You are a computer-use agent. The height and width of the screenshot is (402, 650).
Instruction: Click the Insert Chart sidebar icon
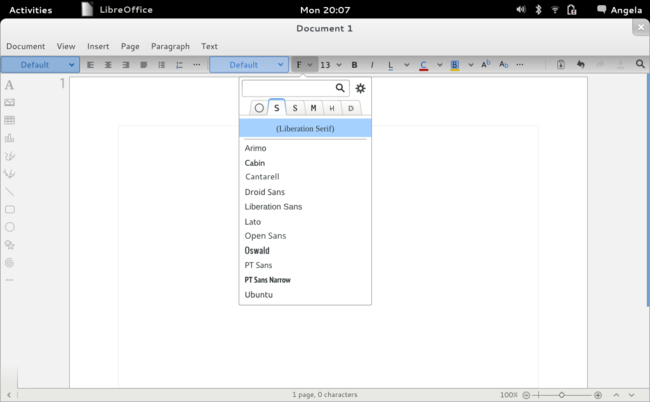[10, 138]
